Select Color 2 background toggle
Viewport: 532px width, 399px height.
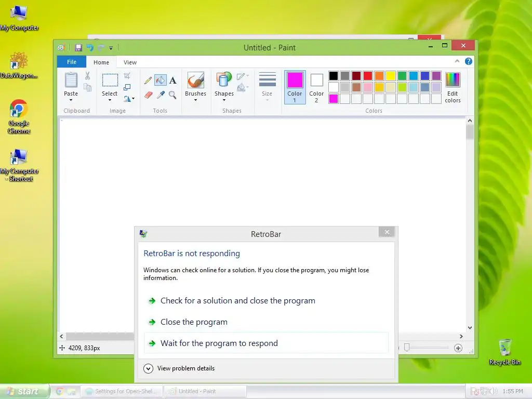pyautogui.click(x=316, y=87)
